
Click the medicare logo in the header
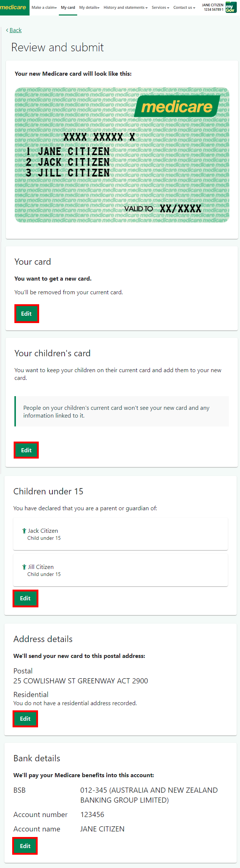14,7
